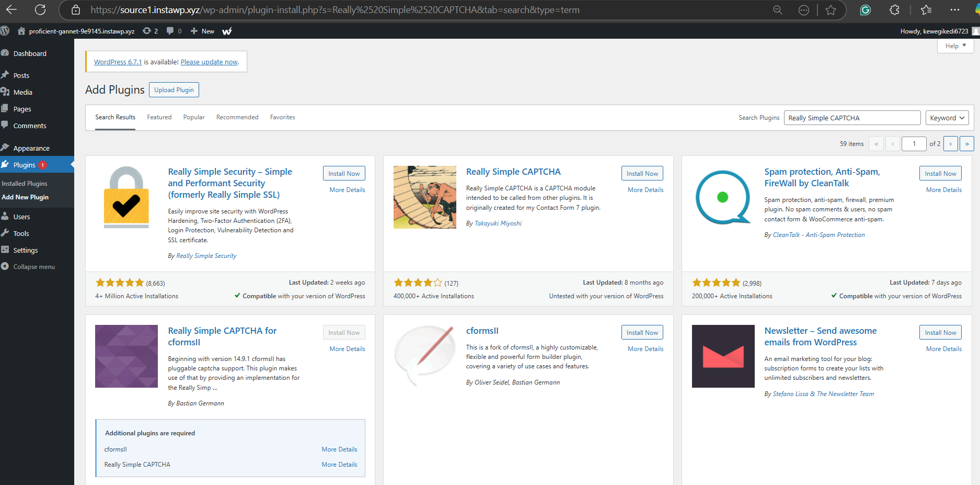Open Really Simple CAPTCHA for cformsII title
The image size is (980, 485).
(x=222, y=336)
